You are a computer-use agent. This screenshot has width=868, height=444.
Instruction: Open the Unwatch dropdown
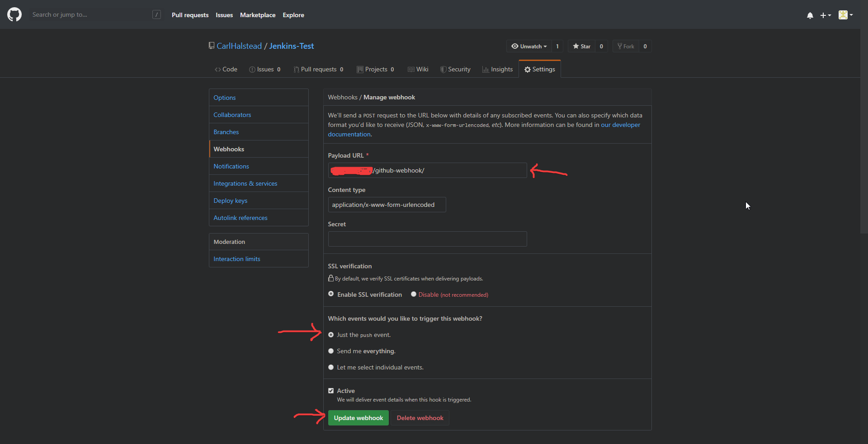[529, 46]
